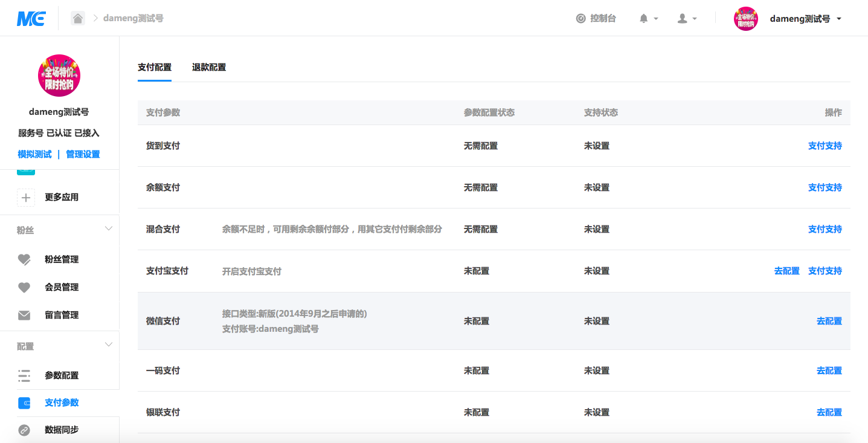This screenshot has height=443, width=868.
Task: Click 支付账号:dameng测试号 text
Action: [271, 329]
